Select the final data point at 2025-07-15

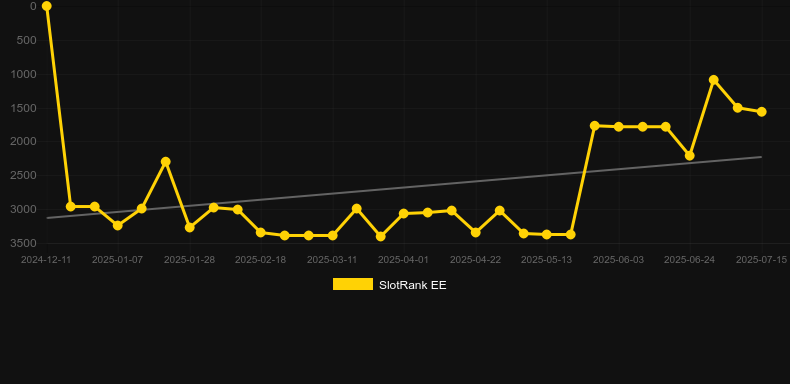pos(762,111)
